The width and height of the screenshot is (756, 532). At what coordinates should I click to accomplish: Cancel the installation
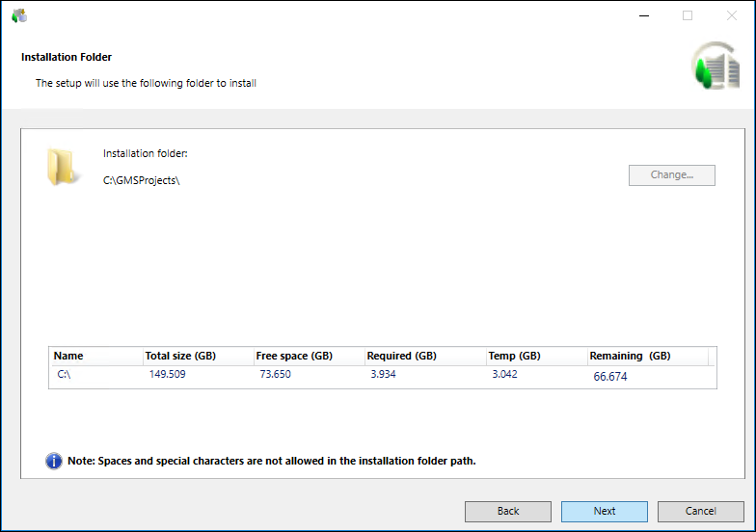pyautogui.click(x=701, y=511)
